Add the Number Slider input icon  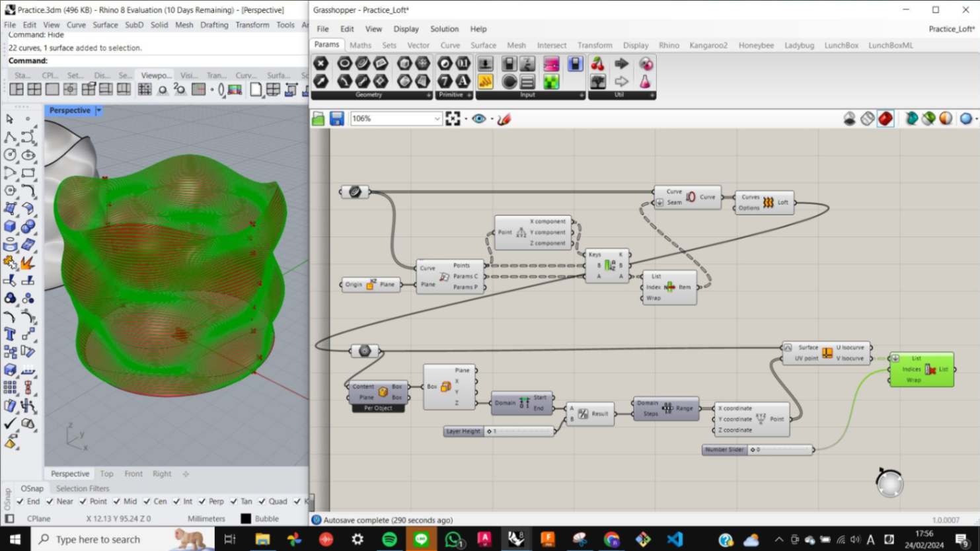485,63
